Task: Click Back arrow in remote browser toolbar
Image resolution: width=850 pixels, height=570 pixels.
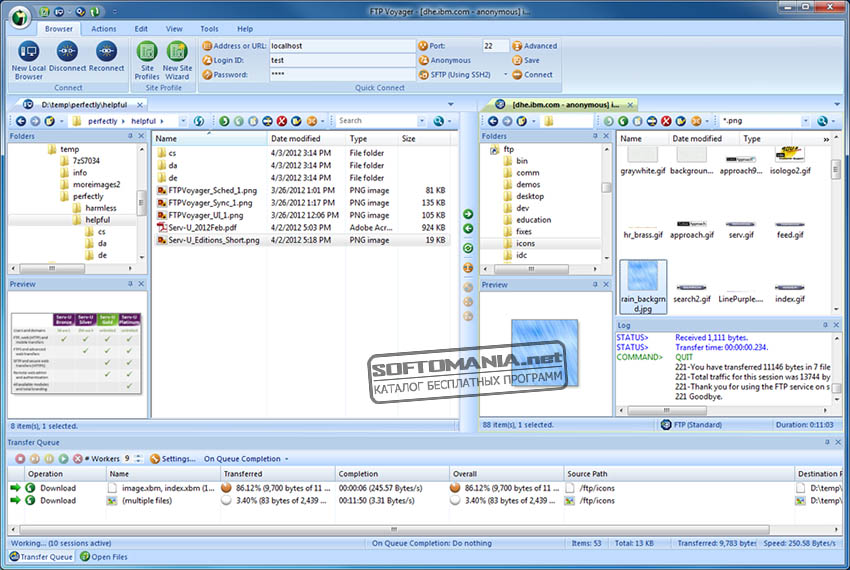Action: [x=493, y=121]
